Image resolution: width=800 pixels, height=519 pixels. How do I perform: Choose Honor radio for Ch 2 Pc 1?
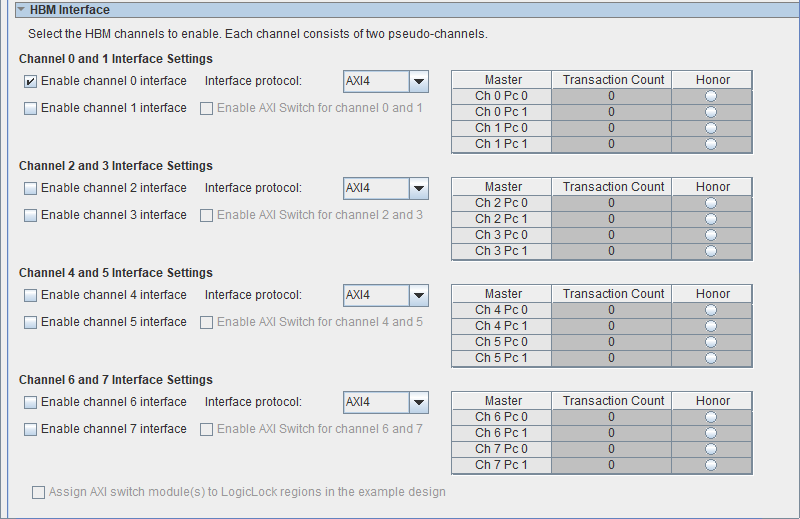(711, 219)
